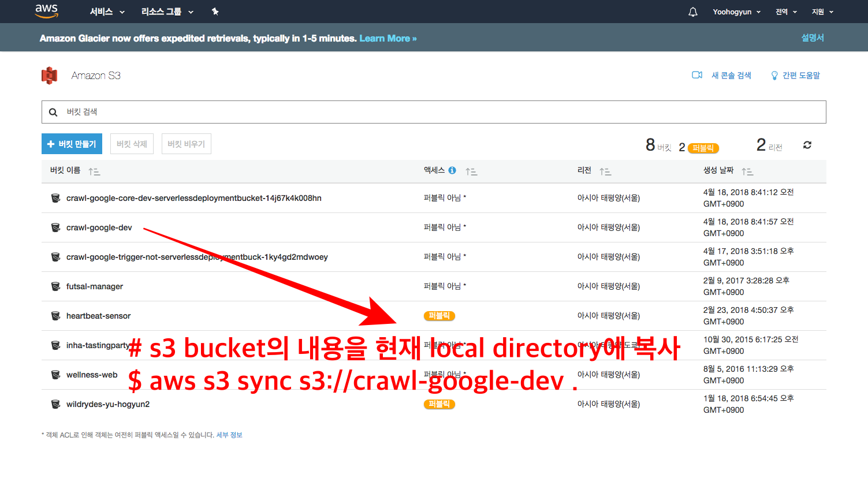
Task: Click the bucket icon beside crawl-google-dev
Action: [x=55, y=227]
